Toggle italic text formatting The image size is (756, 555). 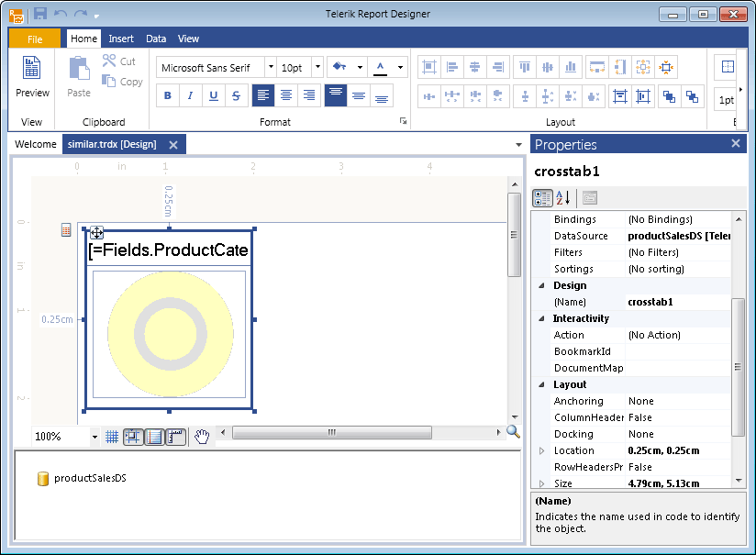pyautogui.click(x=191, y=95)
